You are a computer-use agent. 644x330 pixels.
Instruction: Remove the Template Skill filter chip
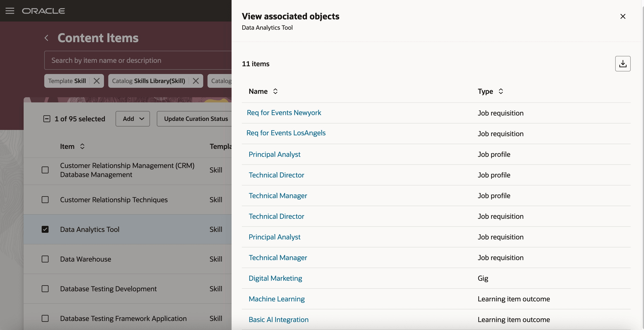point(96,81)
